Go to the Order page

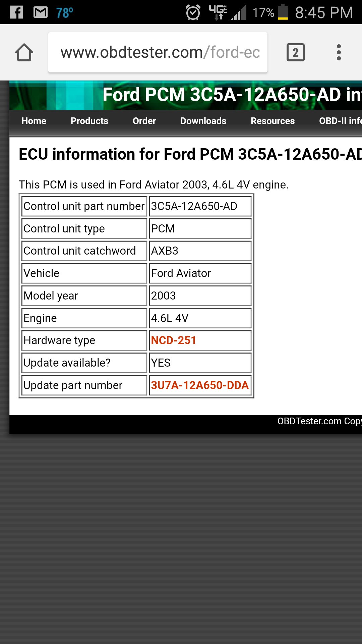click(144, 121)
